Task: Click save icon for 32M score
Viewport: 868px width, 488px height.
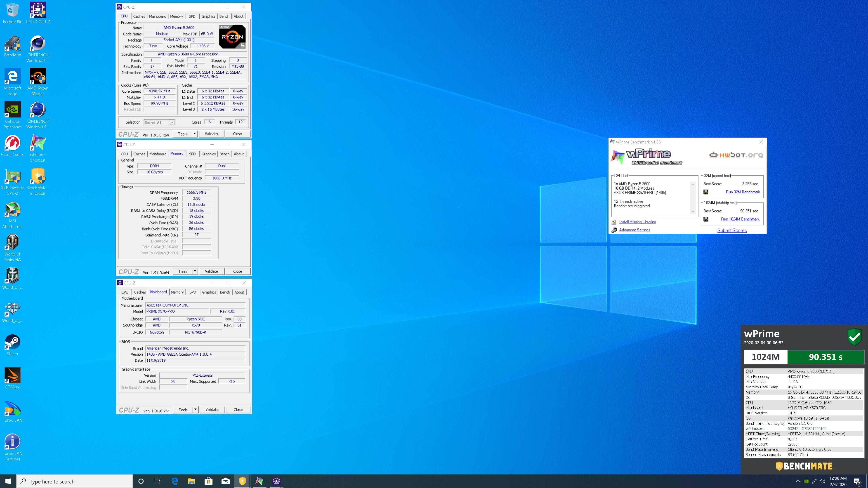Action: (706, 192)
